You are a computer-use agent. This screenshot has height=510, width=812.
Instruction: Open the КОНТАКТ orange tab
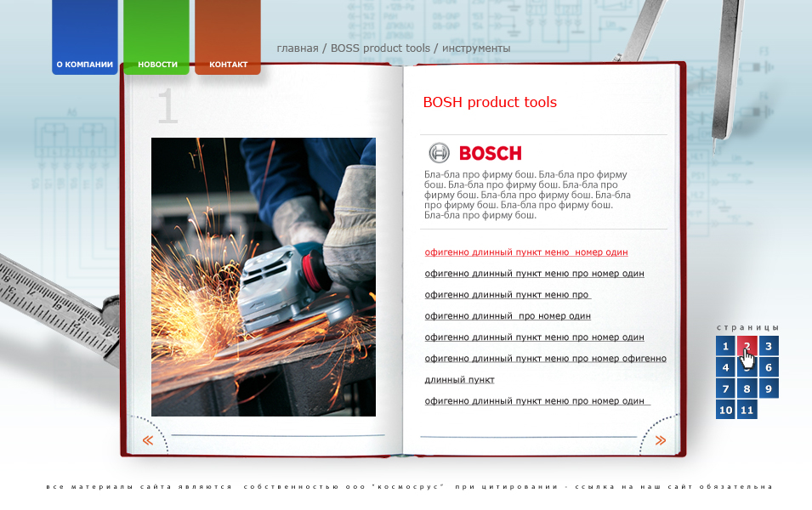coord(228,37)
